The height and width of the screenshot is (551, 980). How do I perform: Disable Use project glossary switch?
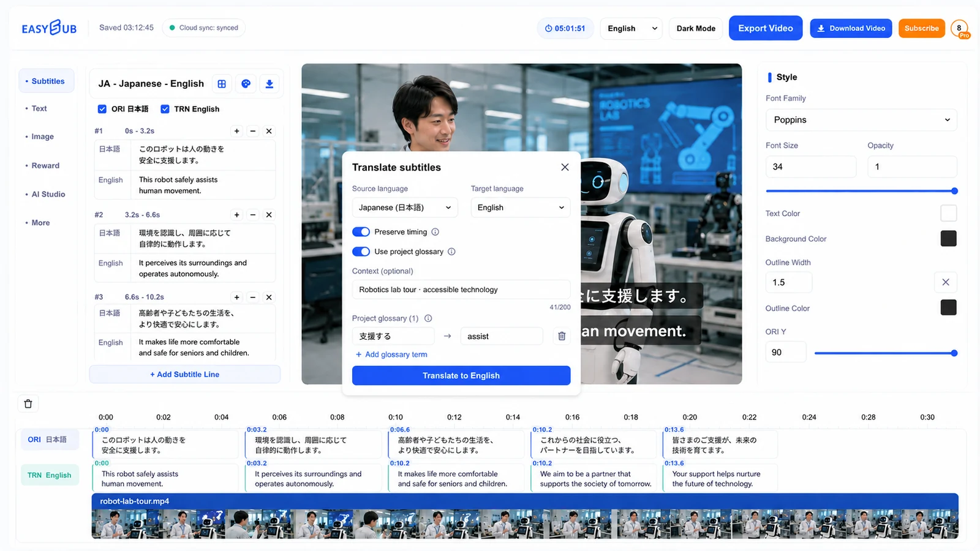click(x=361, y=252)
